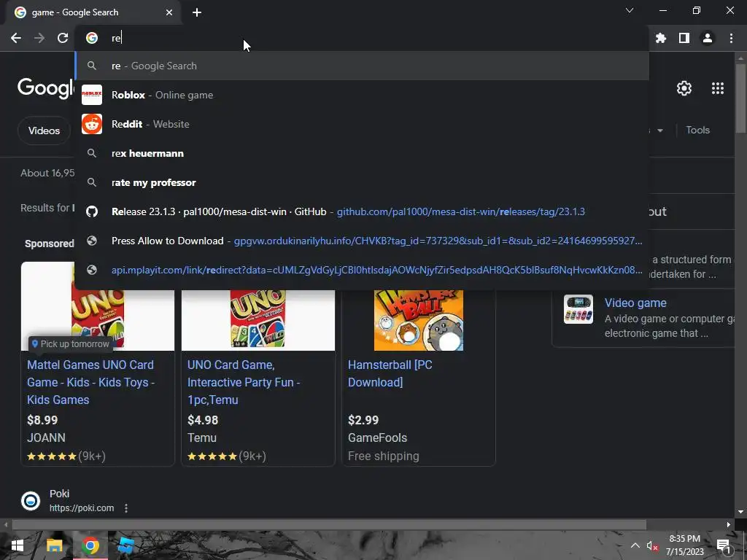Click the Hamsterball product image

click(418, 320)
